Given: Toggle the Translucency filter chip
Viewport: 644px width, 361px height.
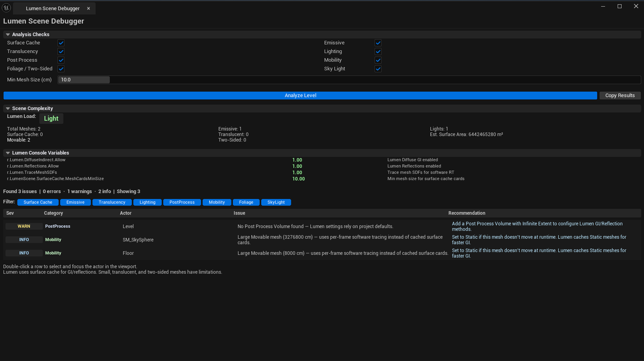Looking at the screenshot, I should click(x=112, y=202).
